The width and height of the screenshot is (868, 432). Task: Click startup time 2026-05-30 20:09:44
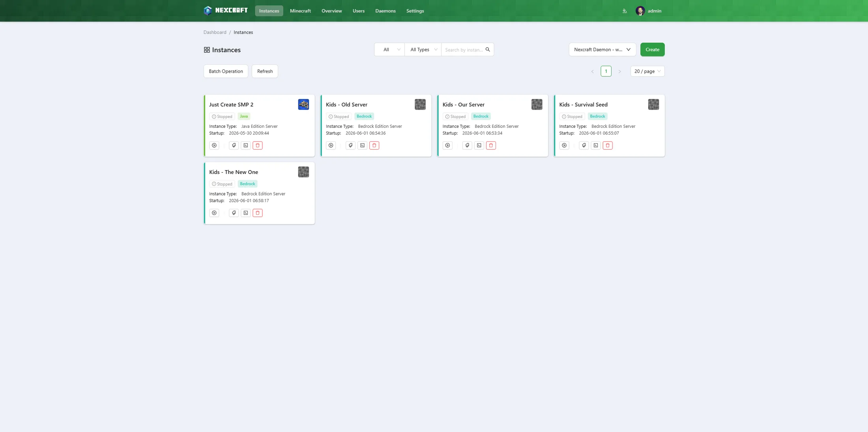click(x=249, y=133)
